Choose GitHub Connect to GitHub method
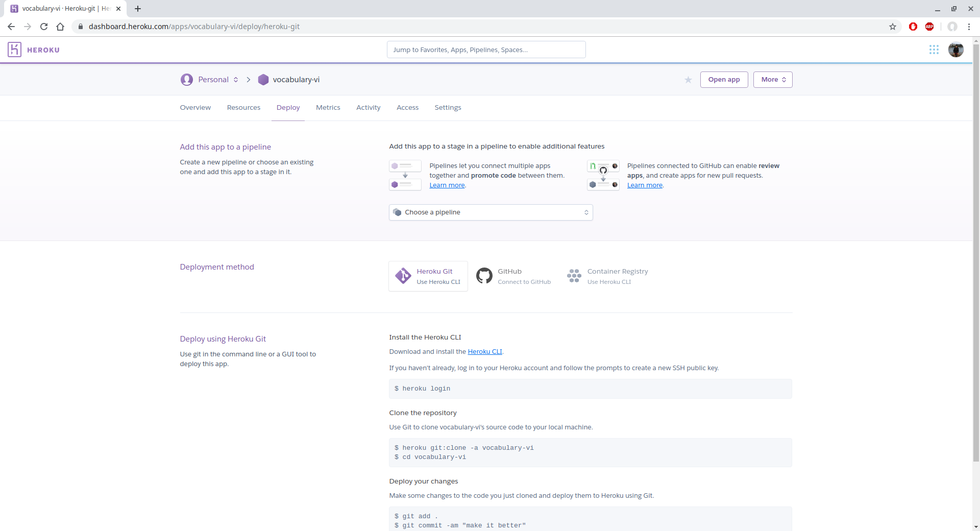 (x=514, y=276)
